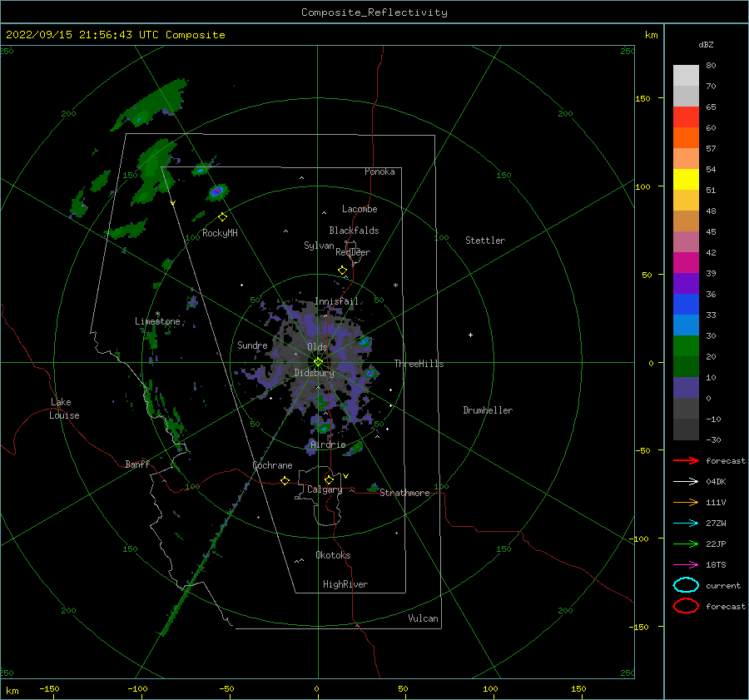Click the yellow km label at top right

pos(651,35)
